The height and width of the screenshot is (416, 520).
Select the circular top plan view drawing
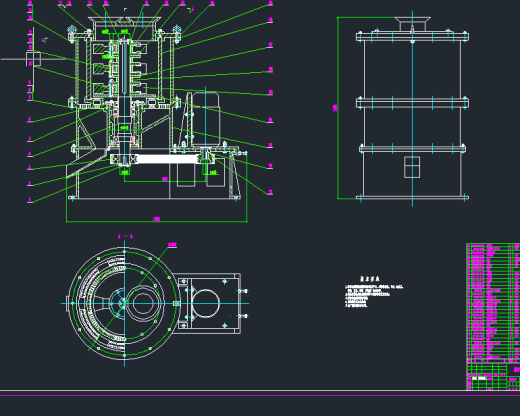[124, 303]
